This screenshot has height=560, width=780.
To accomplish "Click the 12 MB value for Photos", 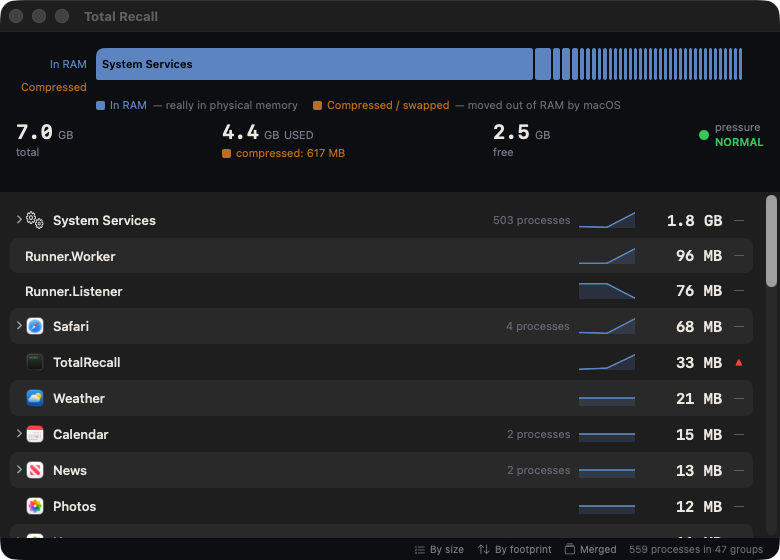I will pos(699,507).
